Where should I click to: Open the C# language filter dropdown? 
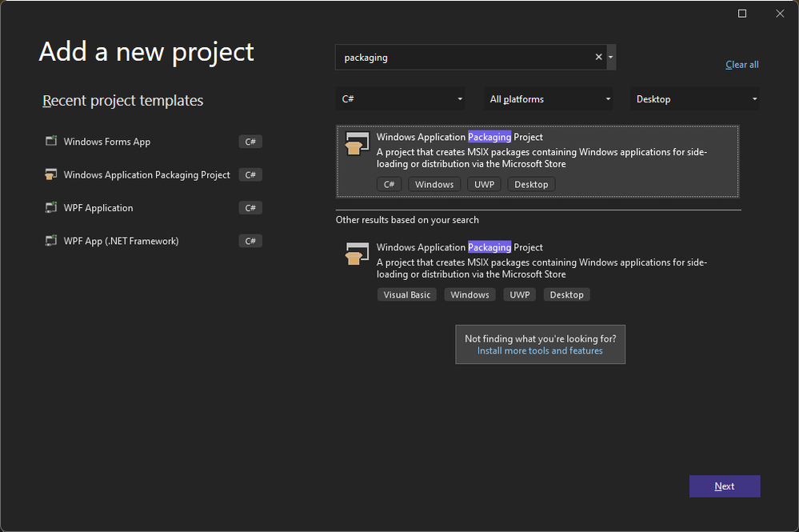[401, 99]
